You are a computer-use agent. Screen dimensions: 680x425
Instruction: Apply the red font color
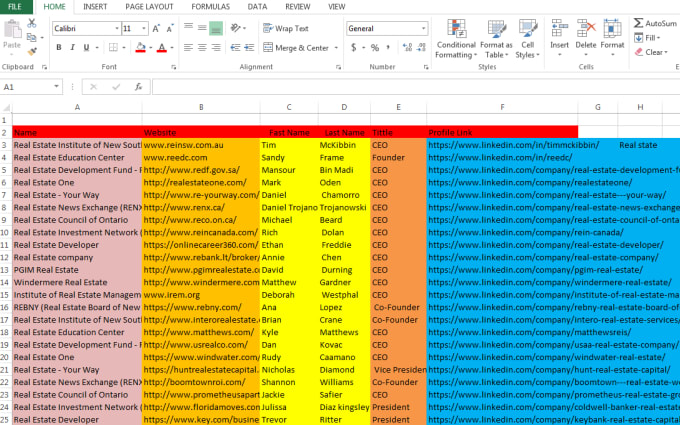[x=162, y=47]
